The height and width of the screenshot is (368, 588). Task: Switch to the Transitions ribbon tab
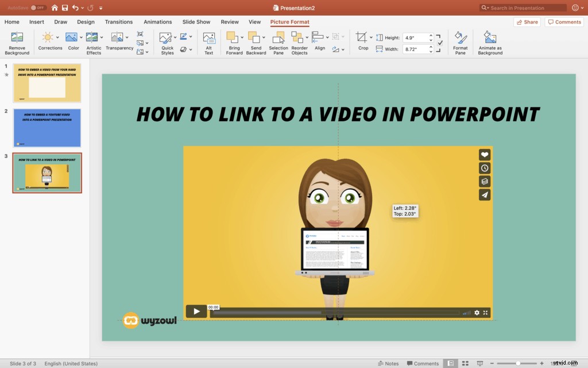click(x=119, y=22)
